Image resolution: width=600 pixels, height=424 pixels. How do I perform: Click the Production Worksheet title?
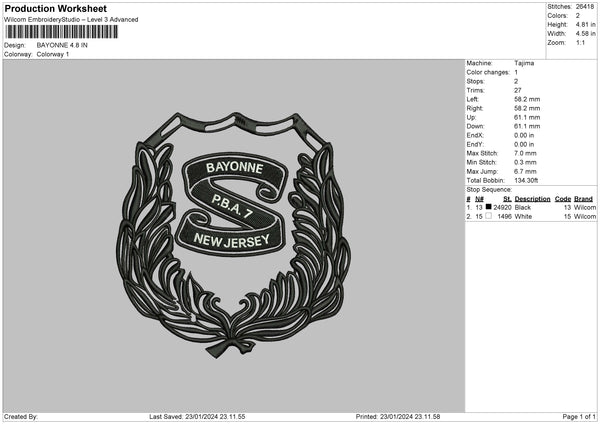55,9
